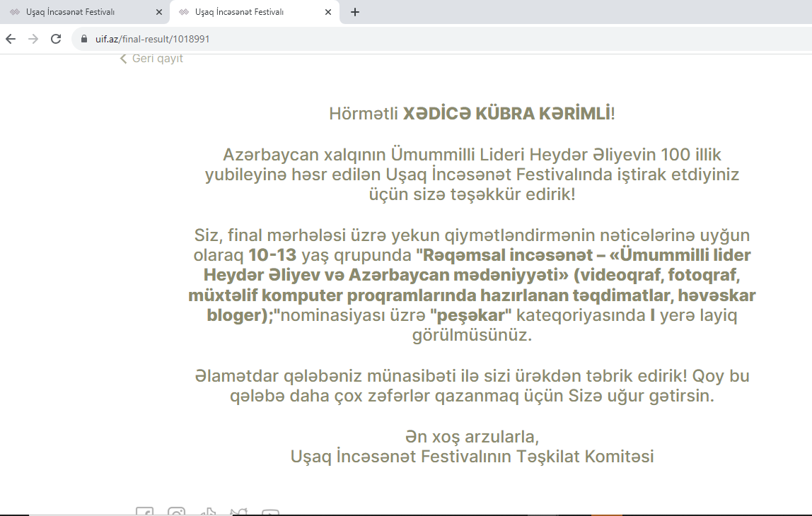Close the active second festival tab
Viewport: 812px width, 516px height.
[x=327, y=12]
